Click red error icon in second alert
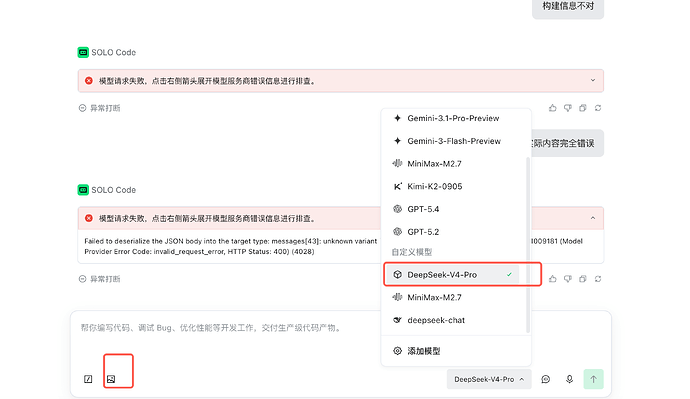The height and width of the screenshot is (399, 690). click(89, 218)
